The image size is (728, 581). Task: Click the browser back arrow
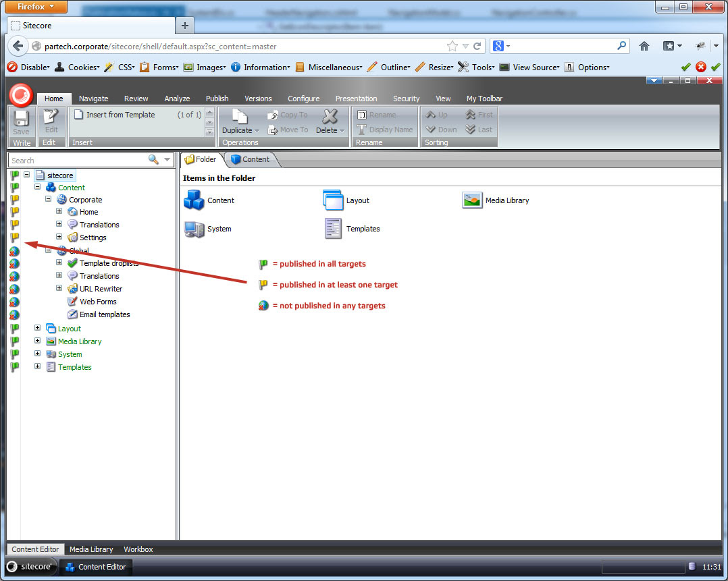coord(18,46)
